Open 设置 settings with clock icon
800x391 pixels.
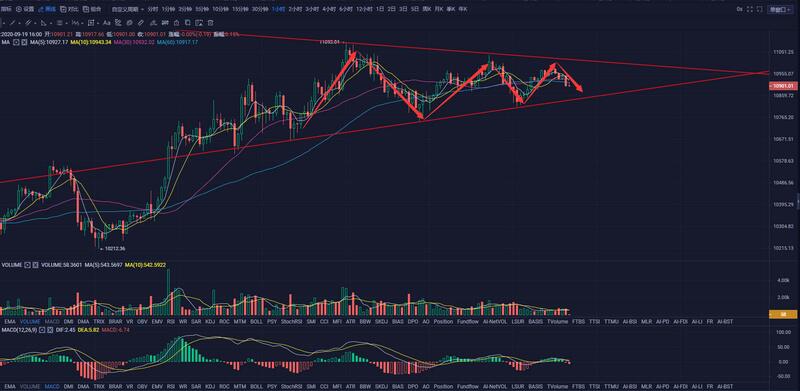pyautogui.click(x=24, y=9)
